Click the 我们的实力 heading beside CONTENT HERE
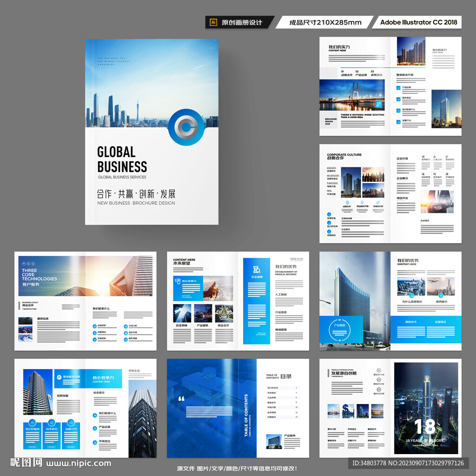The width and height of the screenshot is (476, 476). (339, 47)
